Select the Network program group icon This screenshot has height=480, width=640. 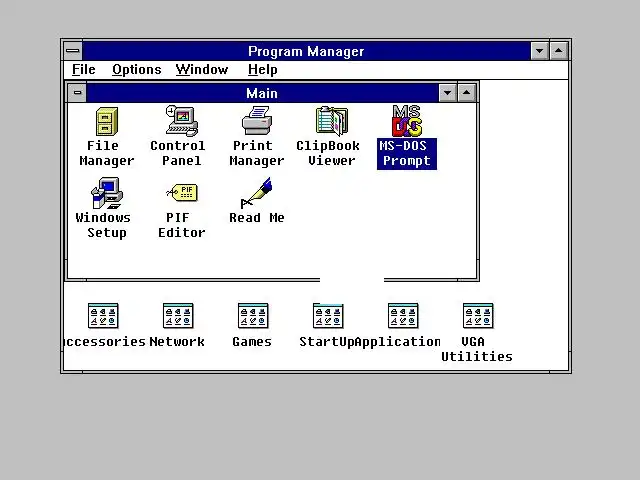(178, 316)
